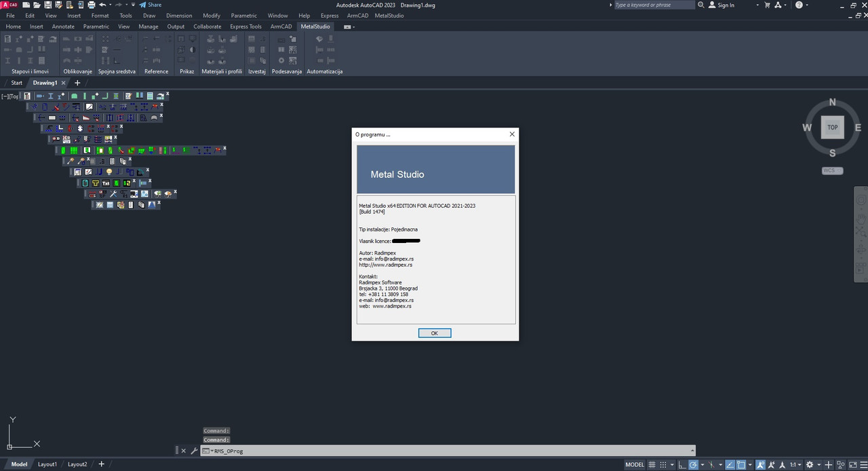Open the Help question mark icon
This screenshot has height=471, width=868.
(798, 5)
